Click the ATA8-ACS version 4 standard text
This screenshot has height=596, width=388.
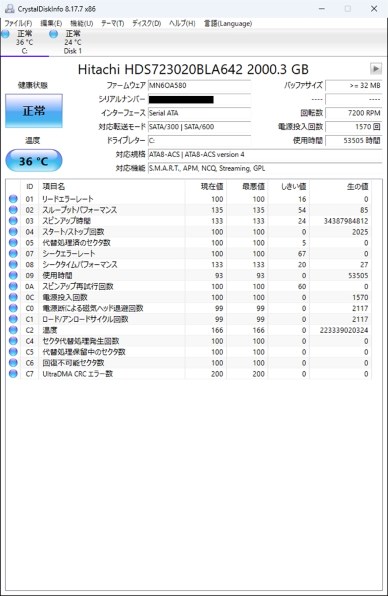coord(215,155)
